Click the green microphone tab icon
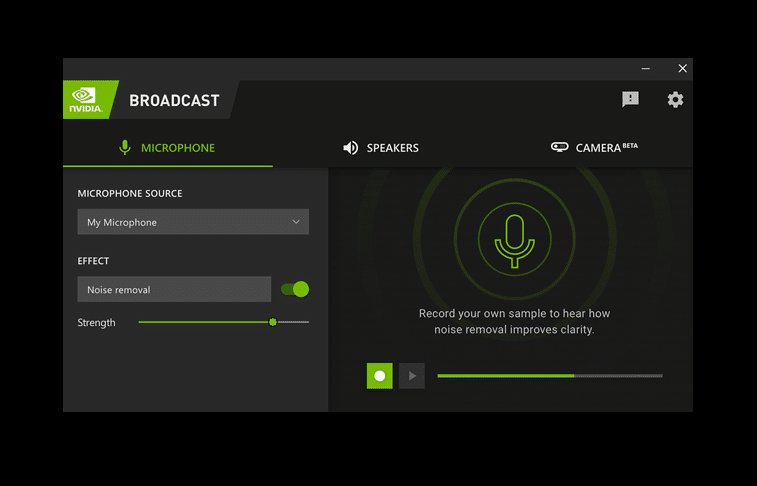This screenshot has height=486, width=757. tap(125, 148)
